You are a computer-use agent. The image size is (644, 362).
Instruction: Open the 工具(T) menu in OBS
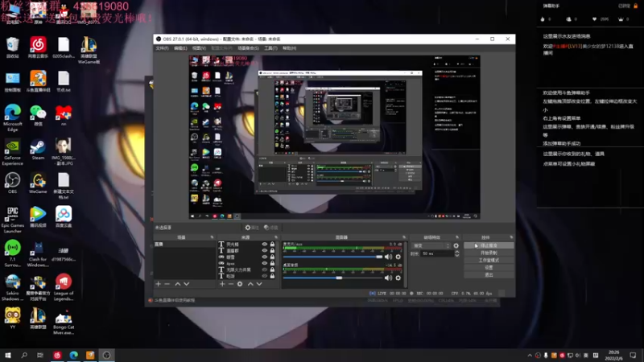[270, 48]
